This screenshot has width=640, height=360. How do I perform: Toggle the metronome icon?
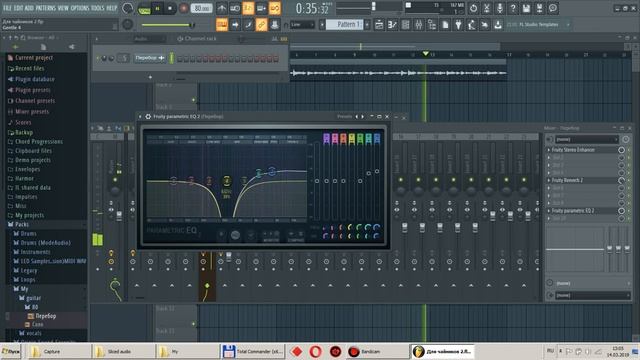(222, 8)
